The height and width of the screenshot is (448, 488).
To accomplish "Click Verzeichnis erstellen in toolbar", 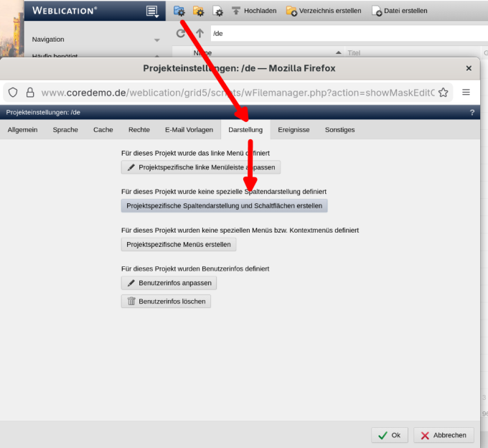I will coord(324,11).
